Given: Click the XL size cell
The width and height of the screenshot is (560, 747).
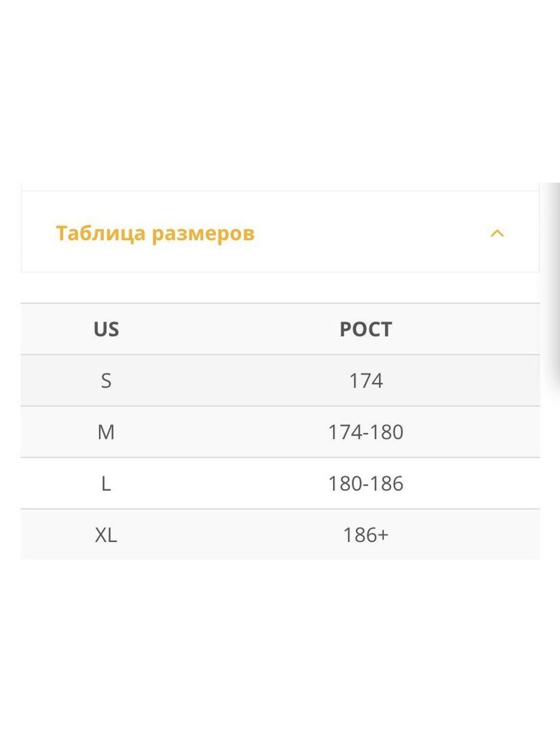Looking at the screenshot, I should tap(106, 535).
